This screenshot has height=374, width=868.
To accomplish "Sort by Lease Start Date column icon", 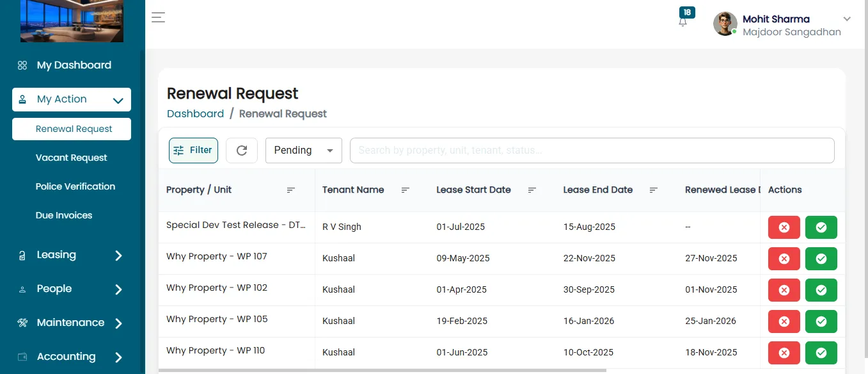I will [x=532, y=190].
